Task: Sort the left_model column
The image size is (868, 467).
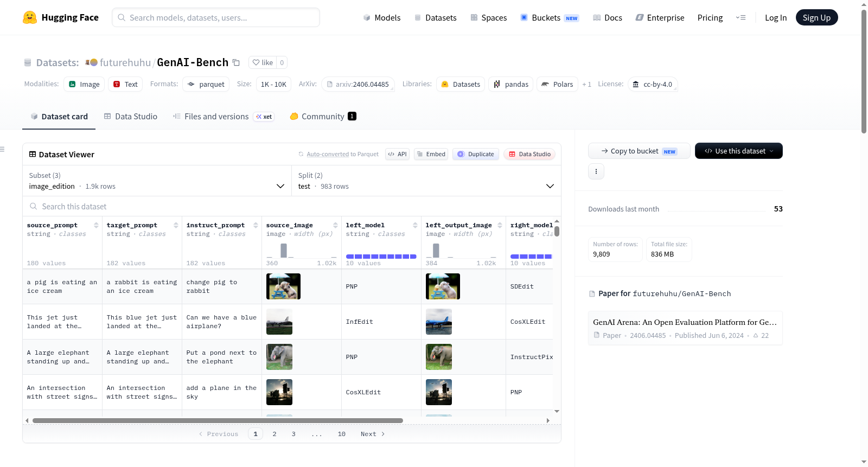Action: (415, 225)
